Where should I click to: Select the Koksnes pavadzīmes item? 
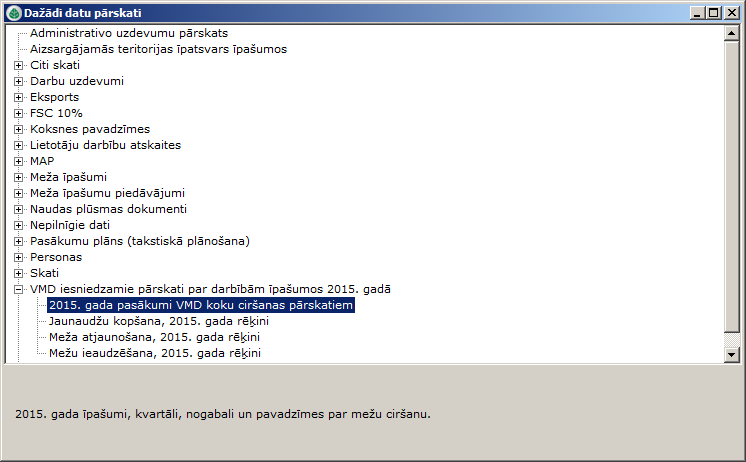[x=89, y=129]
